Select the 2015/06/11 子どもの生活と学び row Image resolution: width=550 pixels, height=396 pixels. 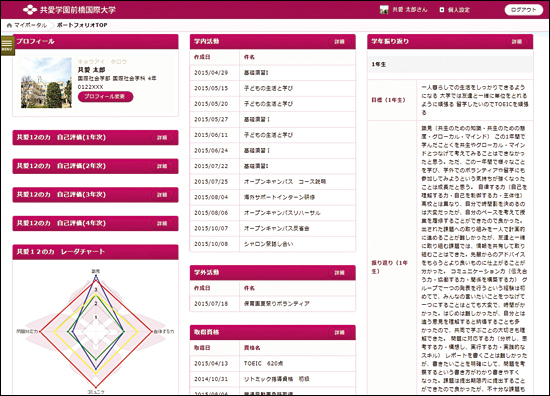pos(273,135)
